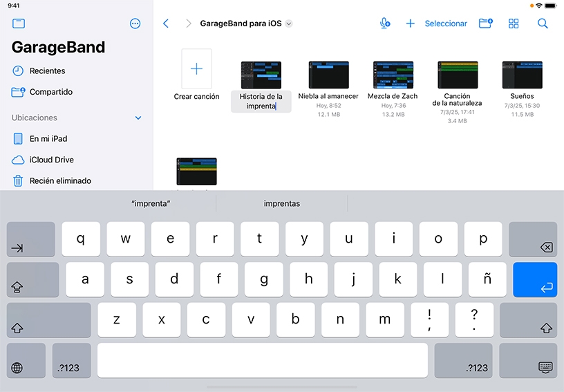Viewport: 564px width, 392px height.
Task: Toggle the right shift key
Action: pyautogui.click(x=528, y=320)
